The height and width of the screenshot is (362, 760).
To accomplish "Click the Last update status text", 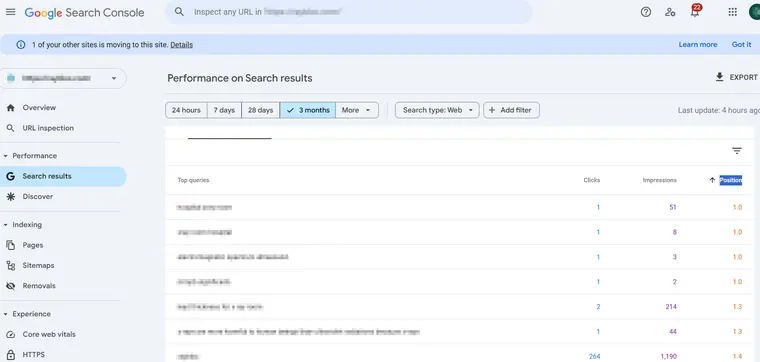I will coord(718,110).
